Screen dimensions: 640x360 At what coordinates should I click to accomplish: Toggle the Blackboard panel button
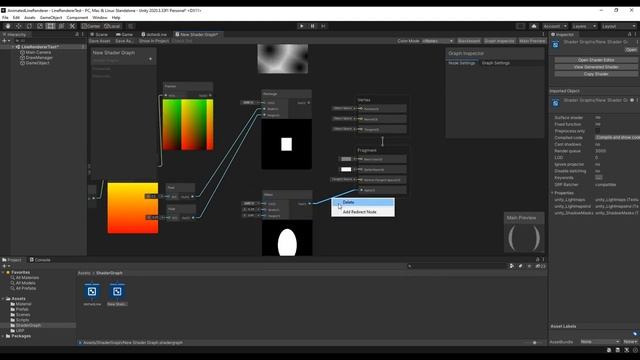coord(469,41)
